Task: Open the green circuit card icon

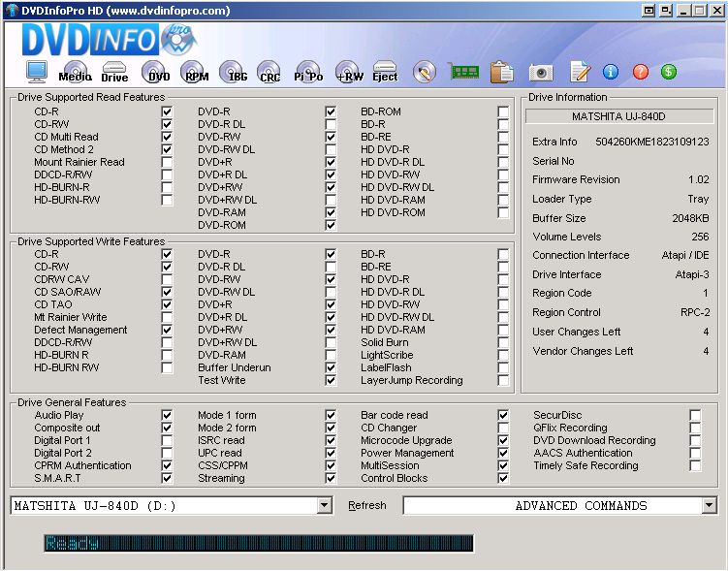Action: click(463, 71)
